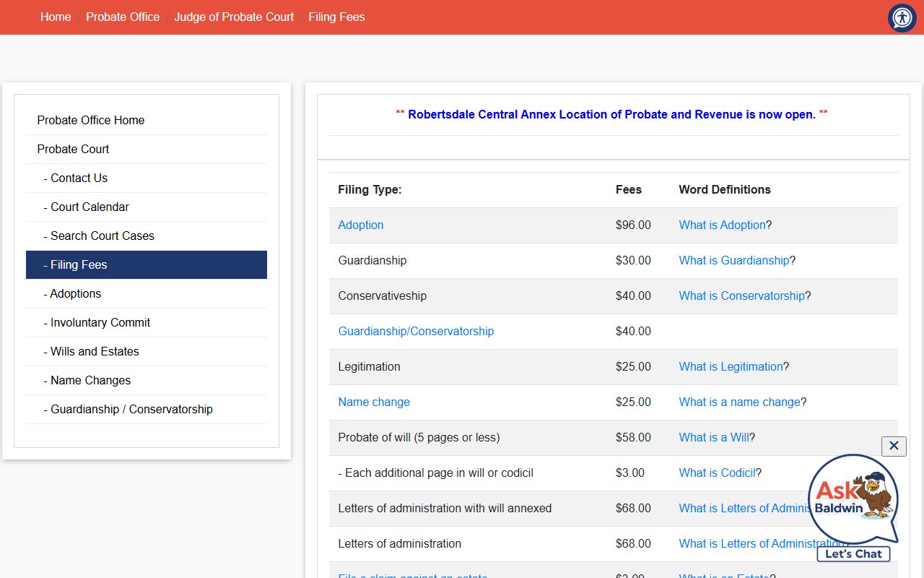Click What is Guardianship definition link

click(734, 261)
